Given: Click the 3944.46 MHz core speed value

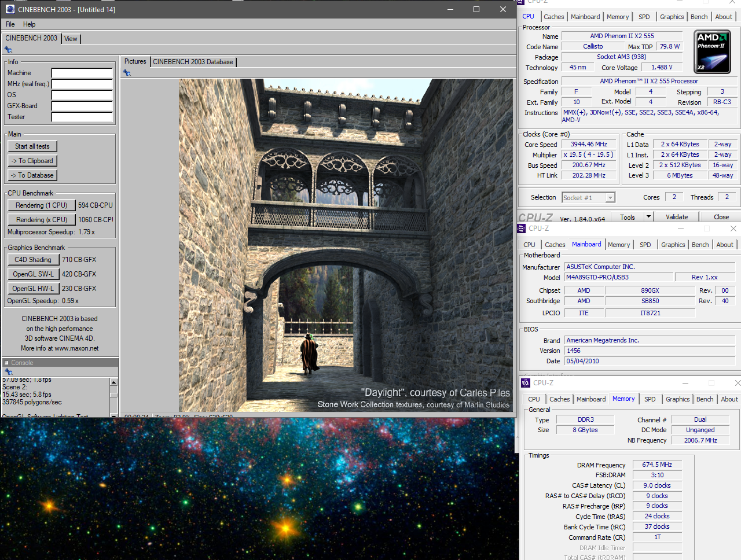Looking at the screenshot, I should click(589, 145).
